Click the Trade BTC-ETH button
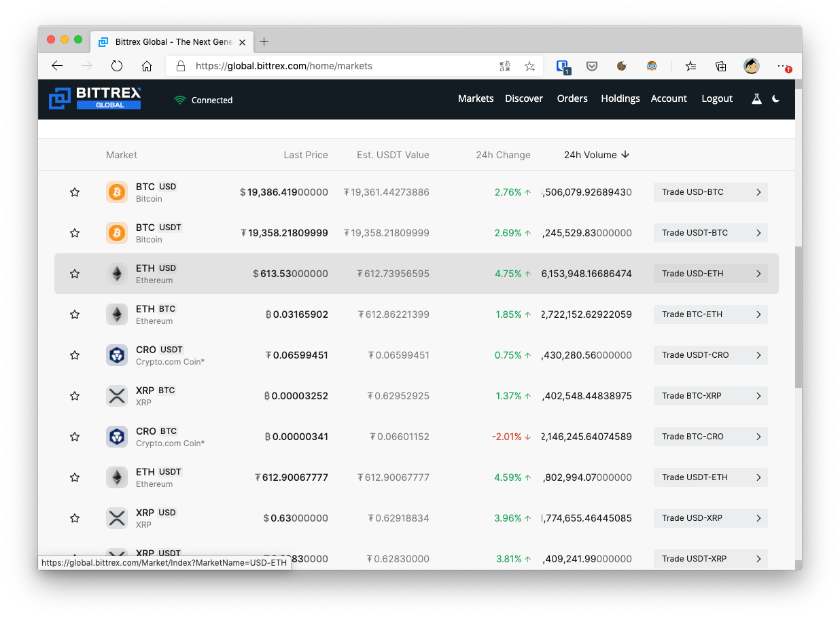This screenshot has height=620, width=840. coord(711,314)
